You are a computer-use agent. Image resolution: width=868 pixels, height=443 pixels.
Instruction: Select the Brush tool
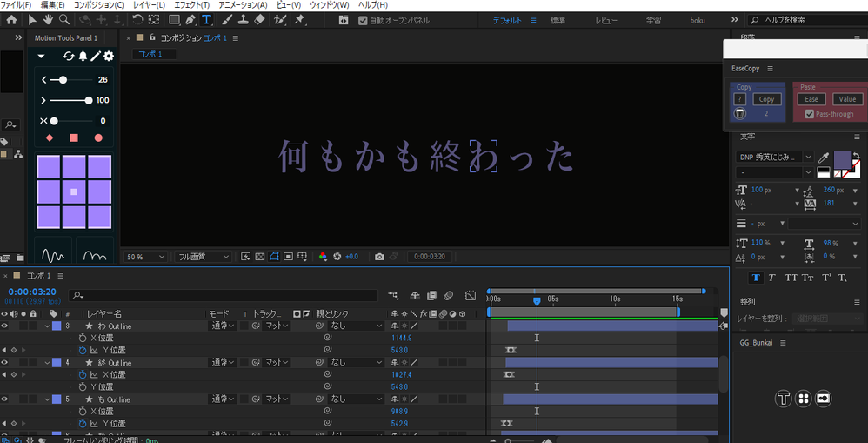[227, 20]
